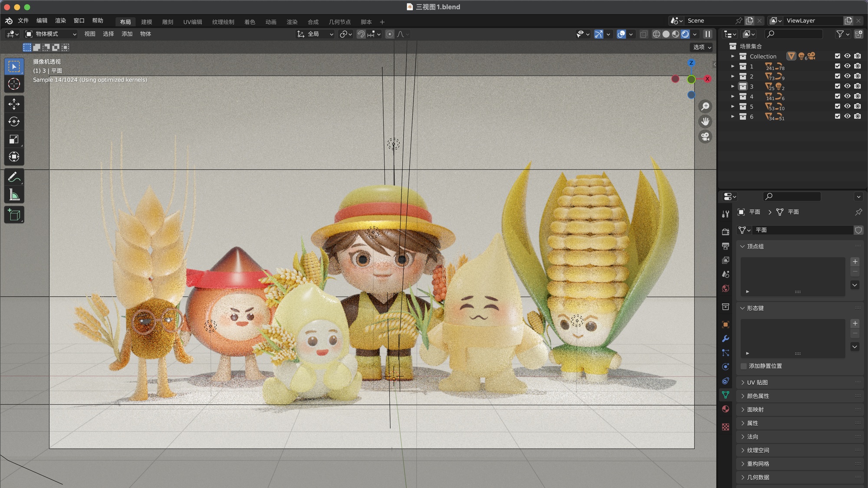This screenshot has height=488, width=868.
Task: Switch to the 几何节点 workspace tab
Action: [339, 22]
